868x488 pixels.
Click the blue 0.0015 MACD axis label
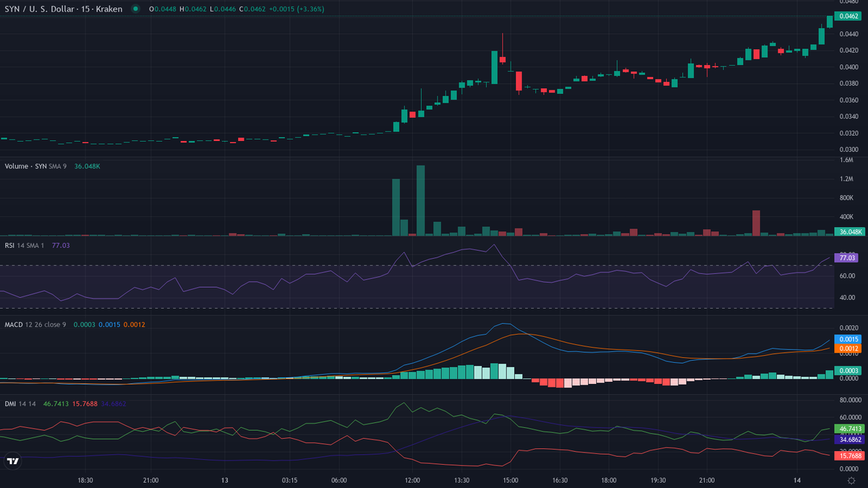pyautogui.click(x=847, y=339)
